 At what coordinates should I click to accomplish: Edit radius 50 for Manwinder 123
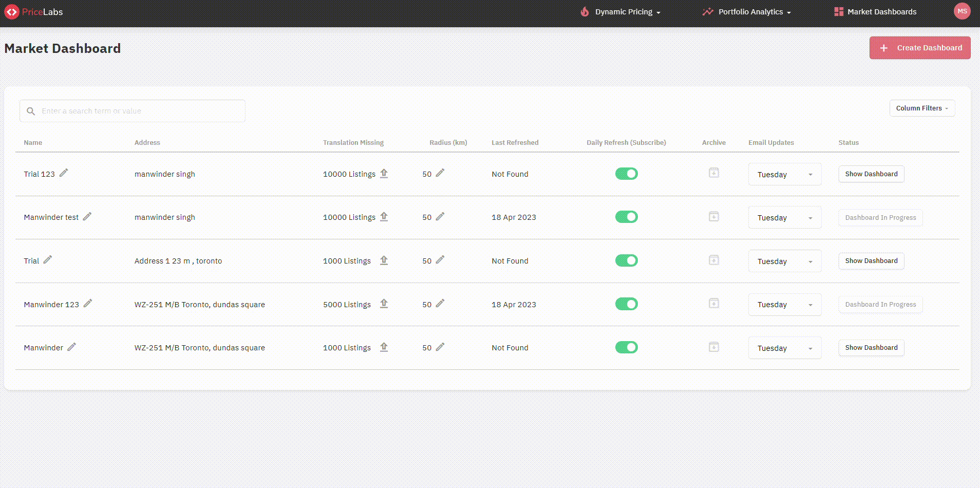pyautogui.click(x=440, y=304)
